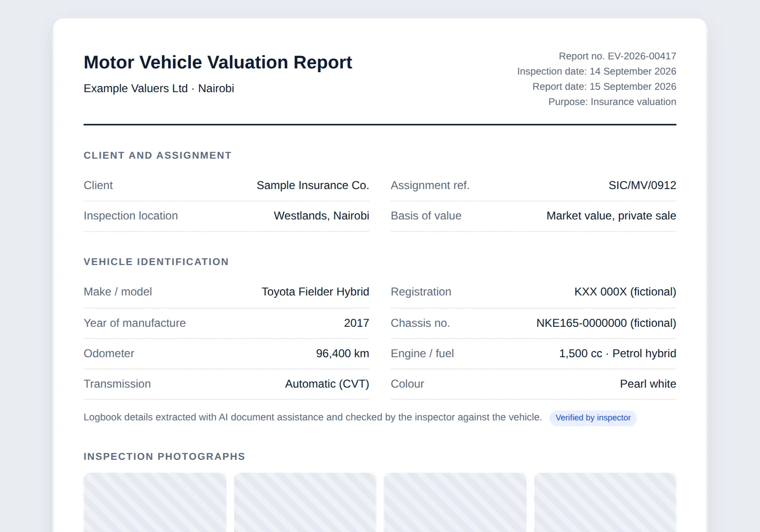This screenshot has height=532, width=760.
Task: Click the "CLIENT AND ASSIGNMENT" section heading
Action: (158, 155)
